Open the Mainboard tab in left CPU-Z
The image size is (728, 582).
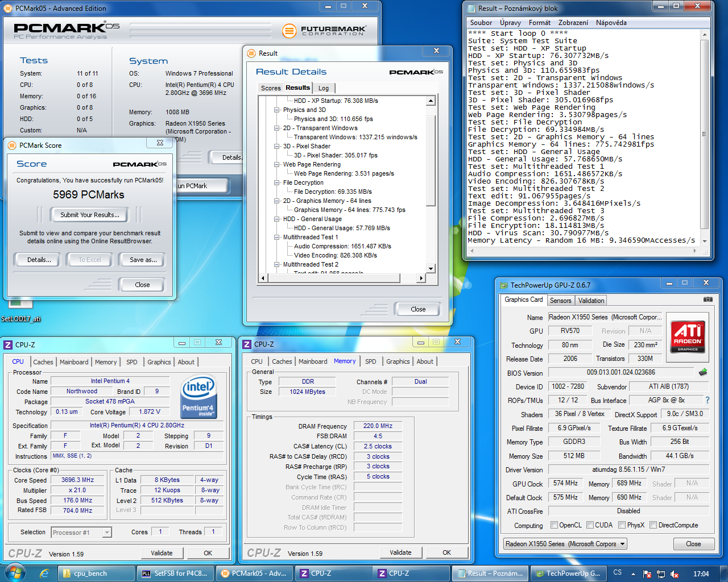(74, 362)
